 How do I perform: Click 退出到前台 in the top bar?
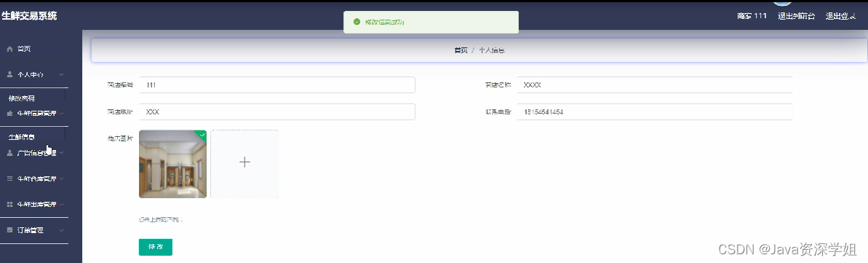(x=796, y=16)
